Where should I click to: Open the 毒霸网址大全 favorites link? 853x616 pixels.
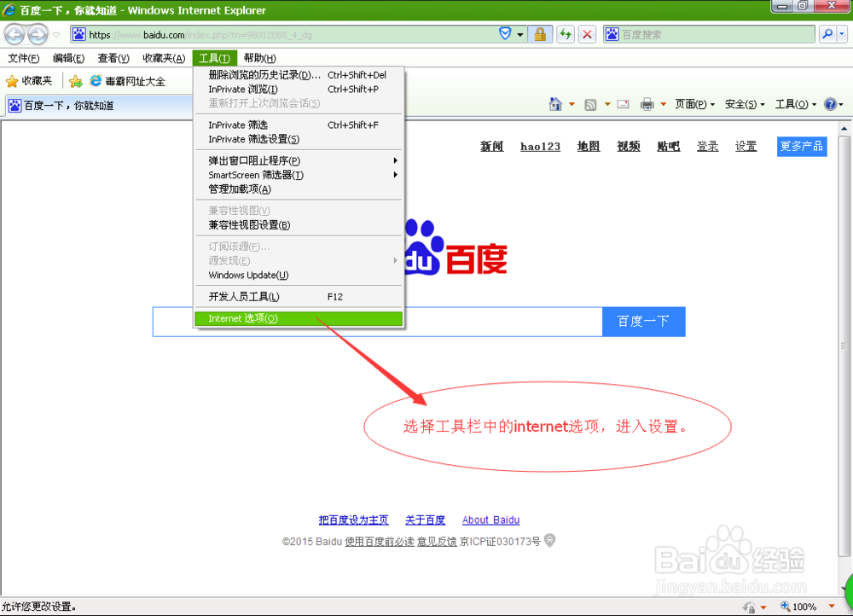[x=127, y=81]
